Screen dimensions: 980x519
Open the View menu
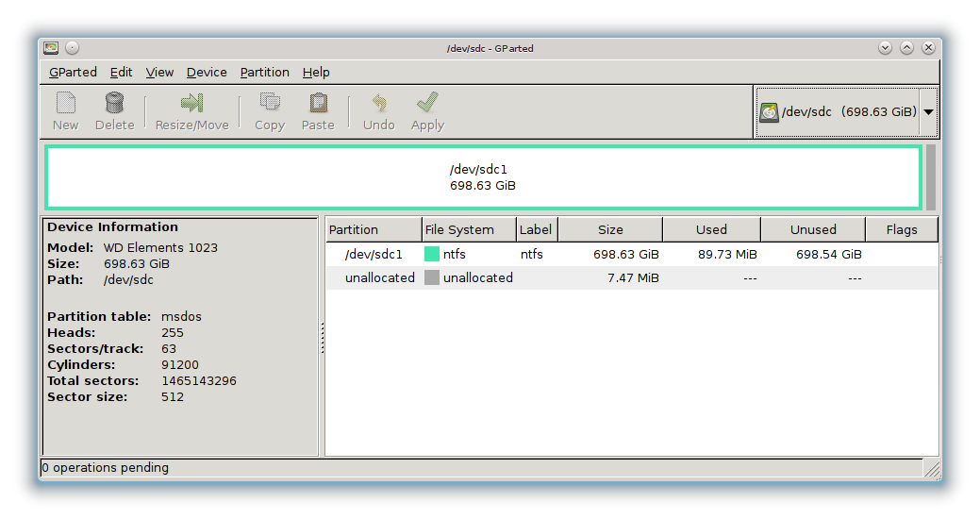click(x=159, y=72)
